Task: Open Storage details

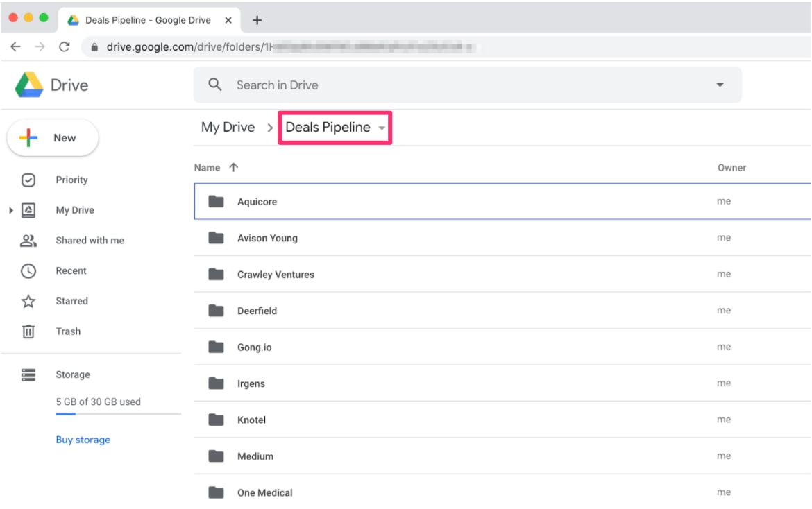Action: coord(72,374)
